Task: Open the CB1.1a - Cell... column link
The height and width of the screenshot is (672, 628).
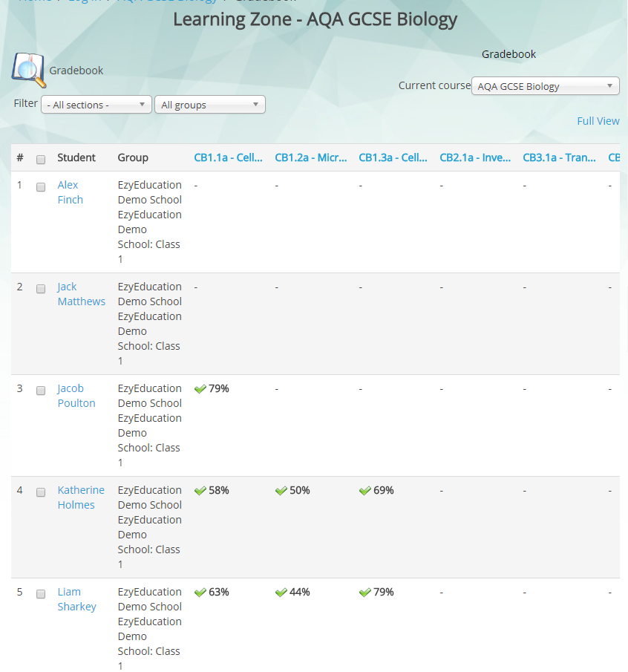Action: [229, 157]
